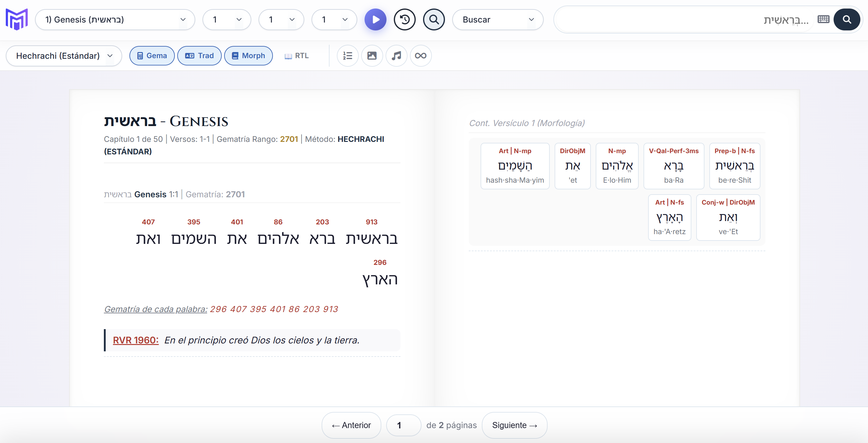The height and width of the screenshot is (443, 868).
Task: Open the history clock icon
Action: coord(405,19)
